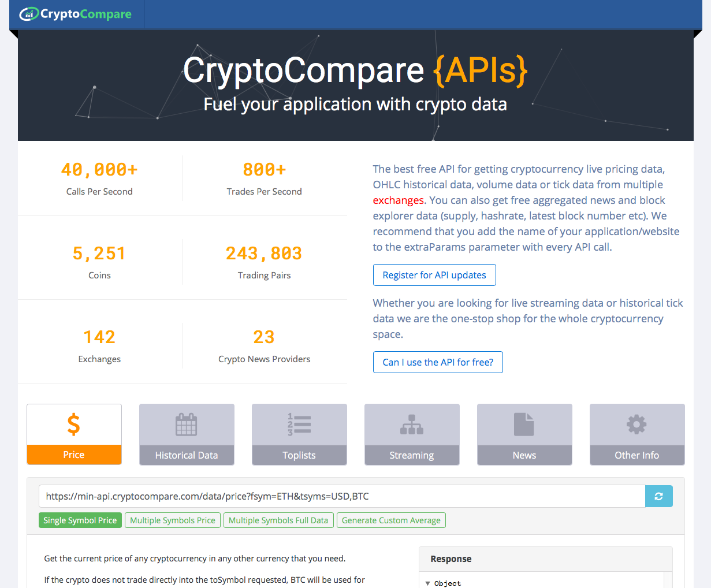Click the refresh icon next to the URL

(659, 496)
